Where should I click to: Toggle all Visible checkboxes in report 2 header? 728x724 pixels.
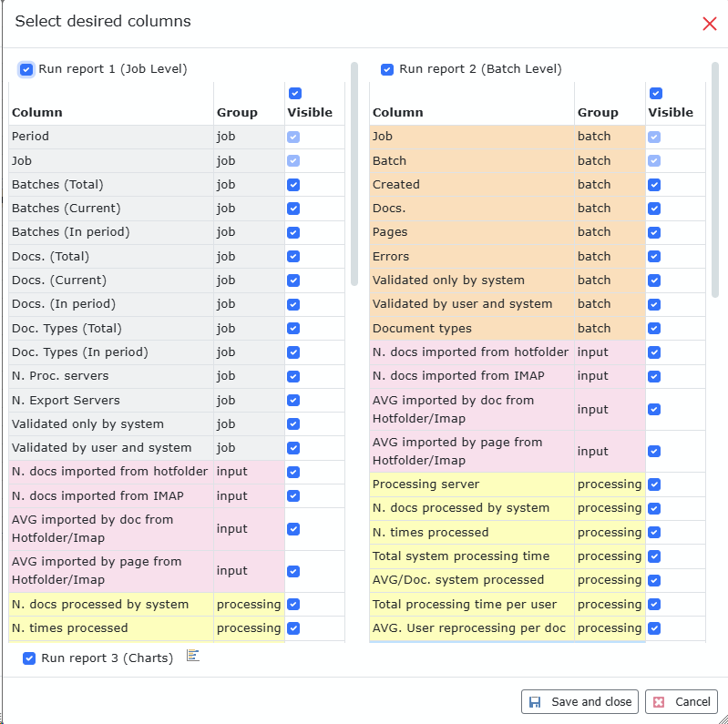(x=655, y=93)
